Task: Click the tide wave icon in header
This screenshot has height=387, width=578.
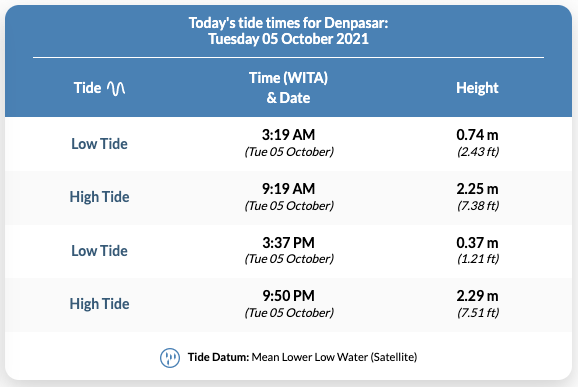Action: point(116,88)
